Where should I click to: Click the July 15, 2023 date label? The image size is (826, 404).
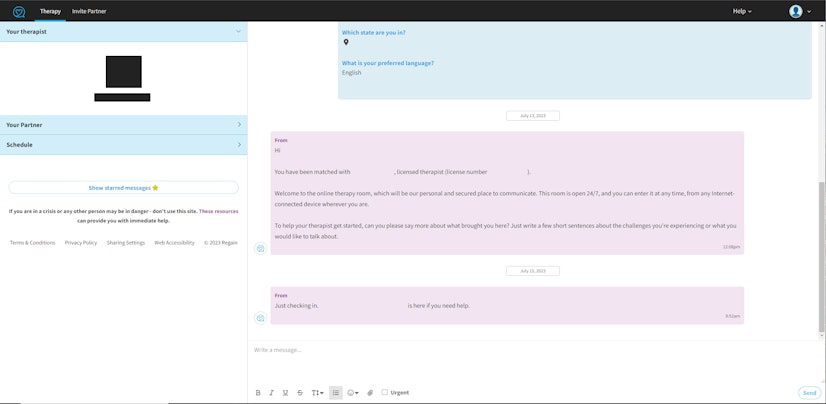pos(533,271)
